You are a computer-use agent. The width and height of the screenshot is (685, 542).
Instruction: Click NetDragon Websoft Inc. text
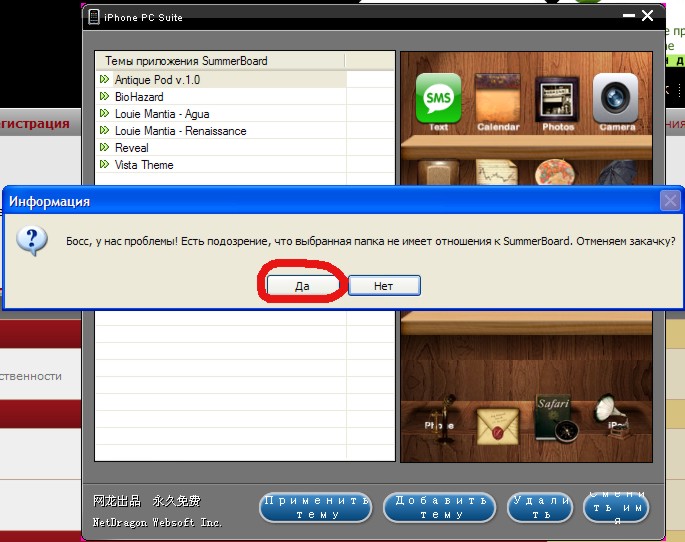(x=157, y=522)
